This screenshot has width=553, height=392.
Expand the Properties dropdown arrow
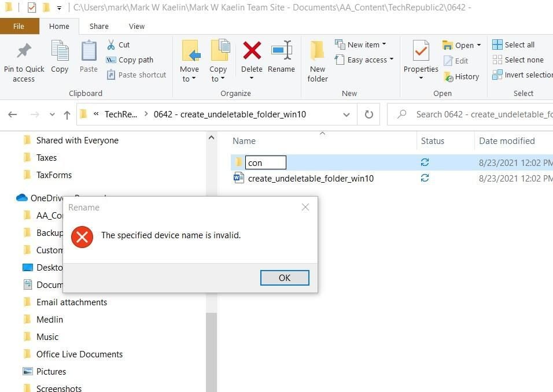click(x=421, y=78)
